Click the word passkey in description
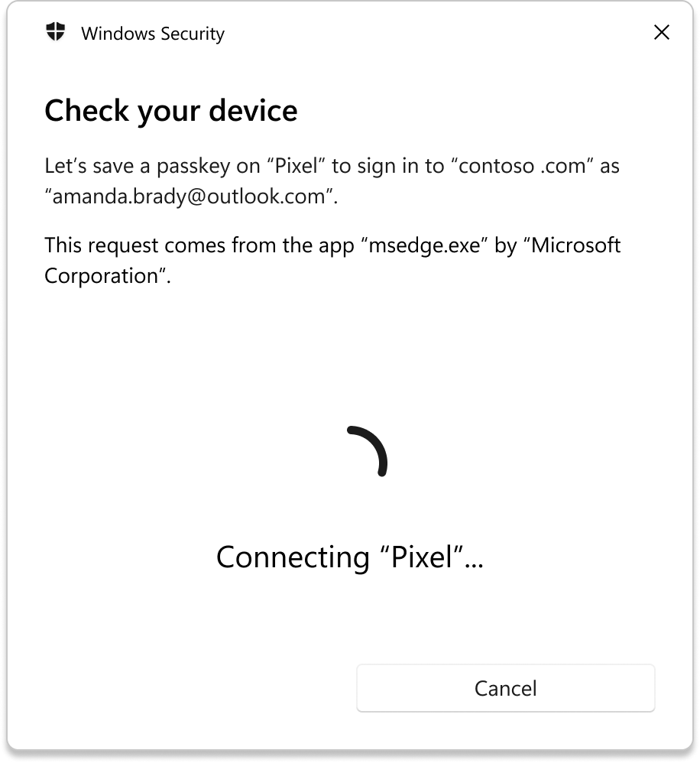 193,167
